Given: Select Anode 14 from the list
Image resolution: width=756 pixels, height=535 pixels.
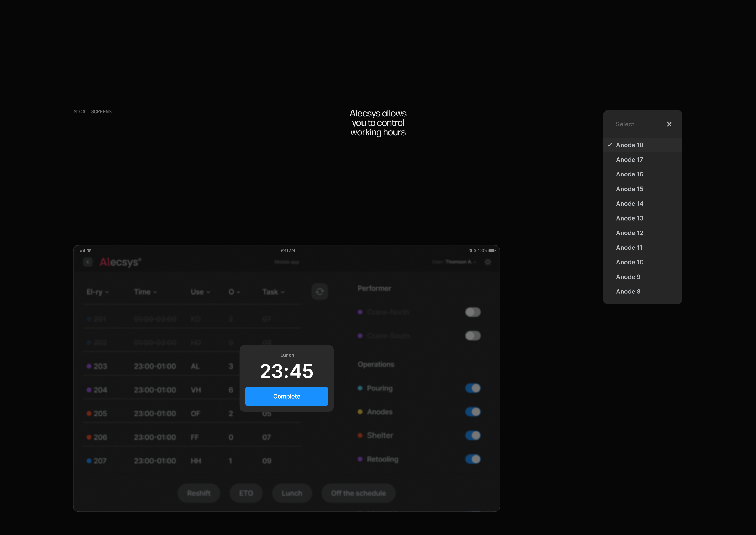Looking at the screenshot, I should click(629, 204).
